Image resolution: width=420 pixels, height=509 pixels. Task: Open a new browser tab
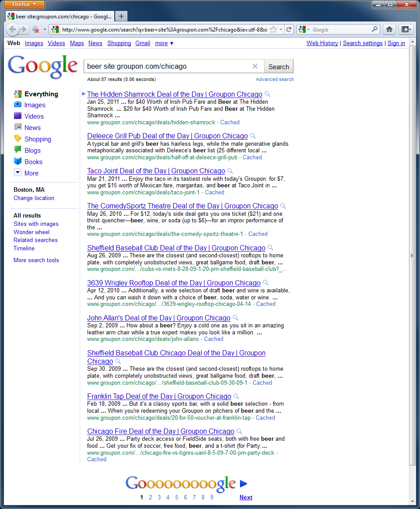click(x=121, y=16)
